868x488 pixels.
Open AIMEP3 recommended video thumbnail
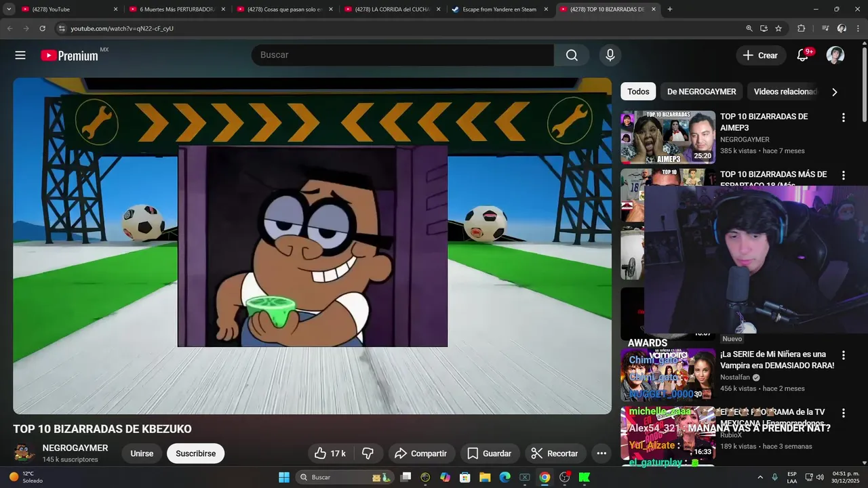pyautogui.click(x=668, y=138)
